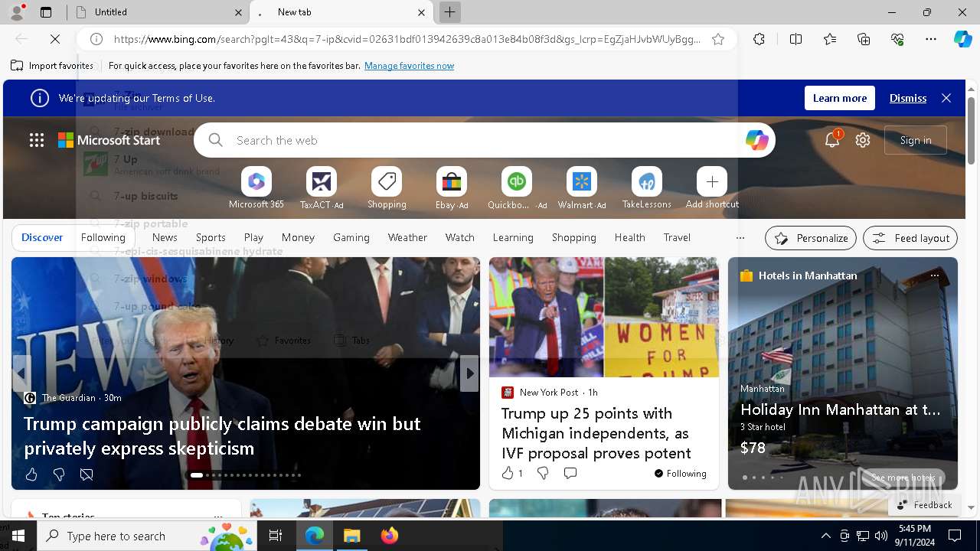Select the Discover feed tab
Viewport: 980px width, 551px height.
[42, 237]
